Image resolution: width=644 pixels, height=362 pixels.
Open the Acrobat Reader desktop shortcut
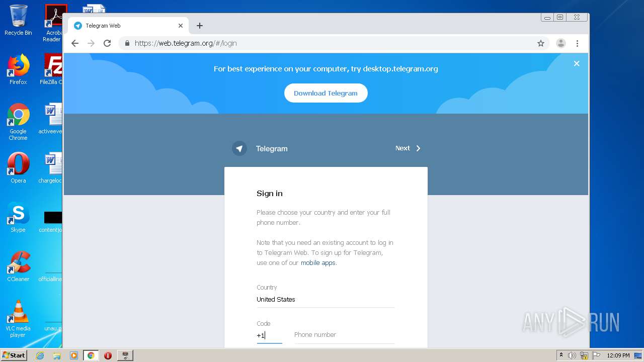pyautogui.click(x=53, y=23)
